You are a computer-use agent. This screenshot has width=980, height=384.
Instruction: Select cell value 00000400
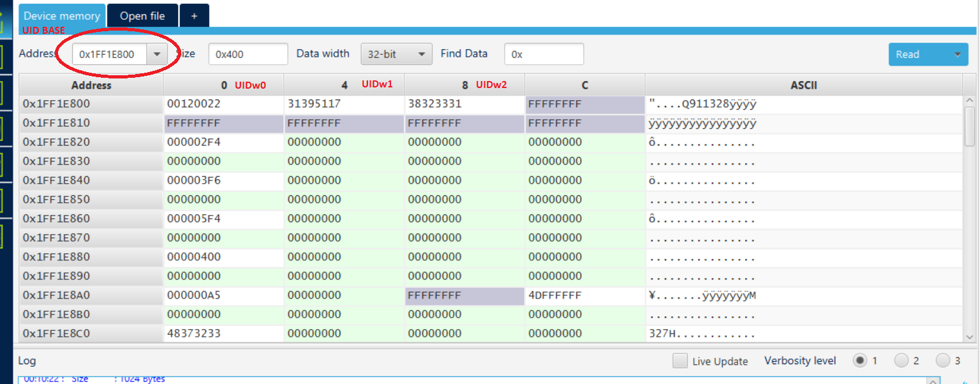tap(224, 257)
